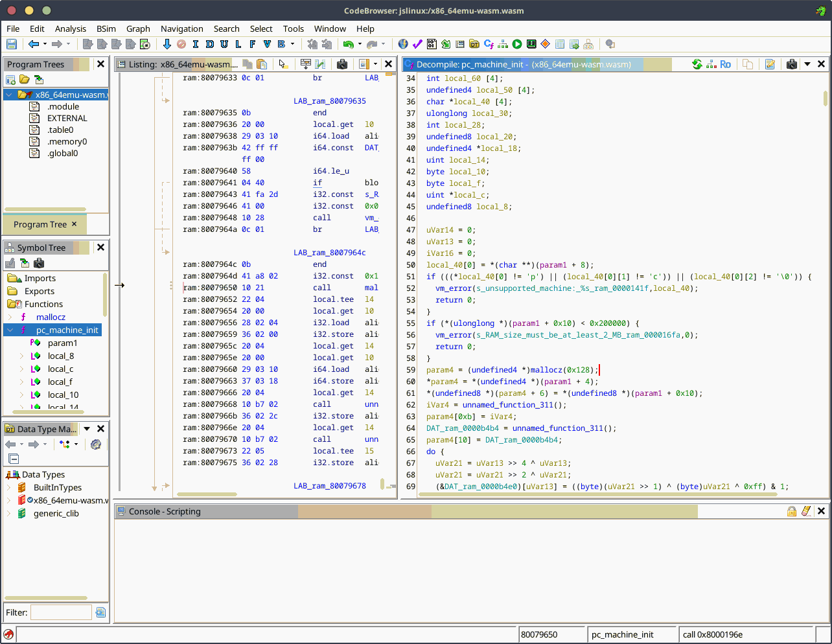The width and height of the screenshot is (832, 644).
Task: Expand the mallocz function node
Action: 10,317
